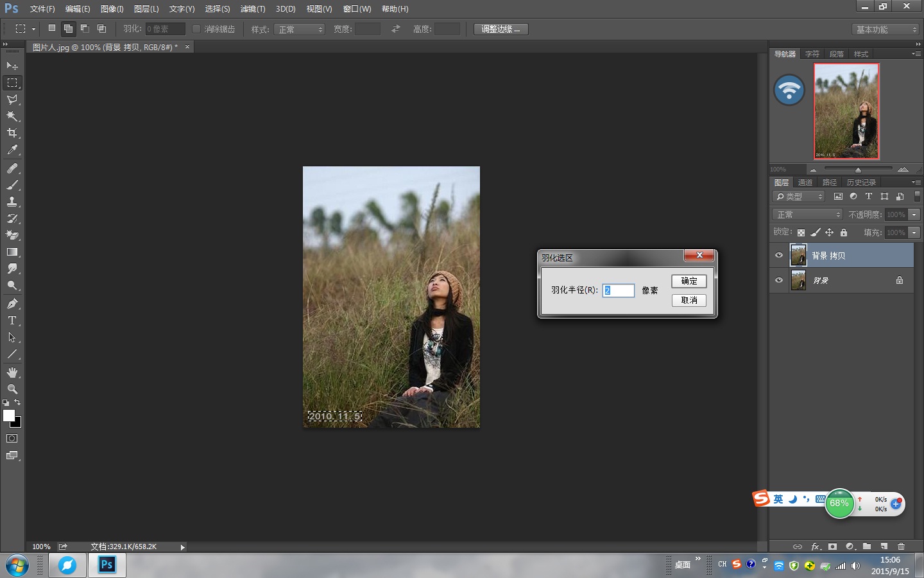Click the 调整边缘 button

[x=501, y=29]
